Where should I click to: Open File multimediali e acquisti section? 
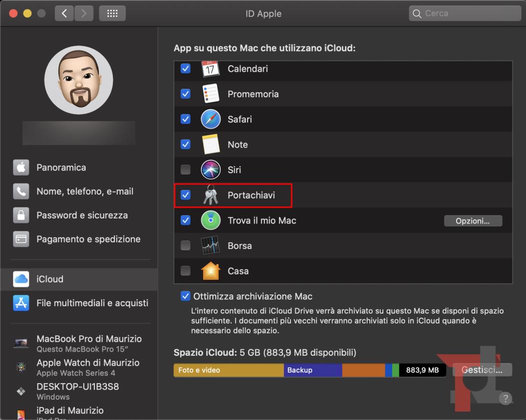coord(92,303)
